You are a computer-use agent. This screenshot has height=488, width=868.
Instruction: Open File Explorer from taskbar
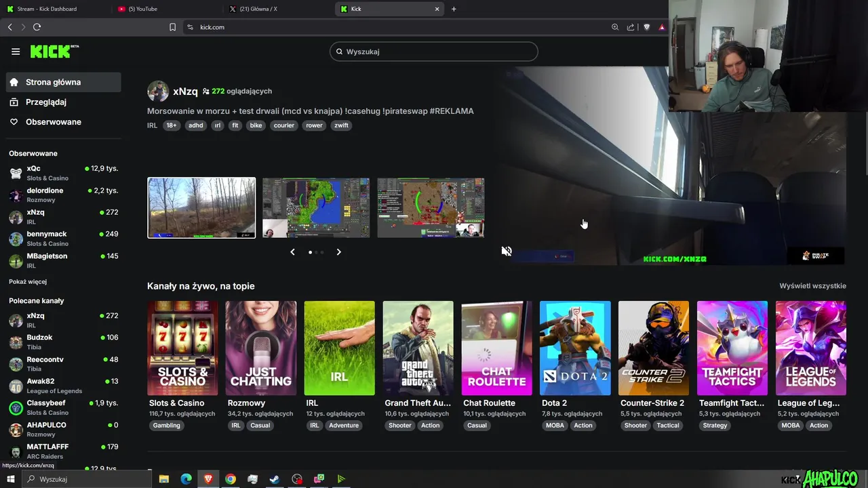pyautogui.click(x=163, y=479)
